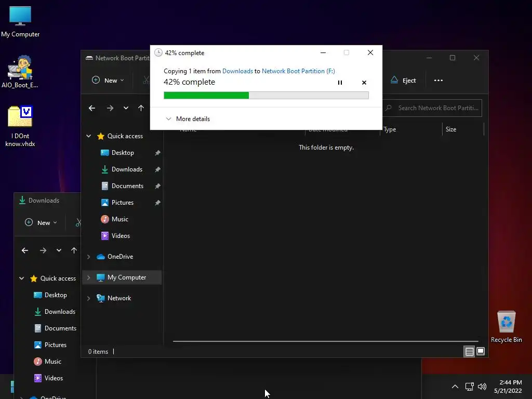Click horizontal scrollbar in file pane
The image size is (532, 399).
click(x=325, y=341)
